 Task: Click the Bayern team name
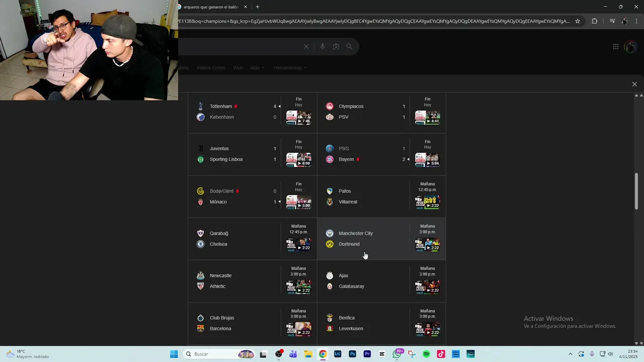[346, 159]
